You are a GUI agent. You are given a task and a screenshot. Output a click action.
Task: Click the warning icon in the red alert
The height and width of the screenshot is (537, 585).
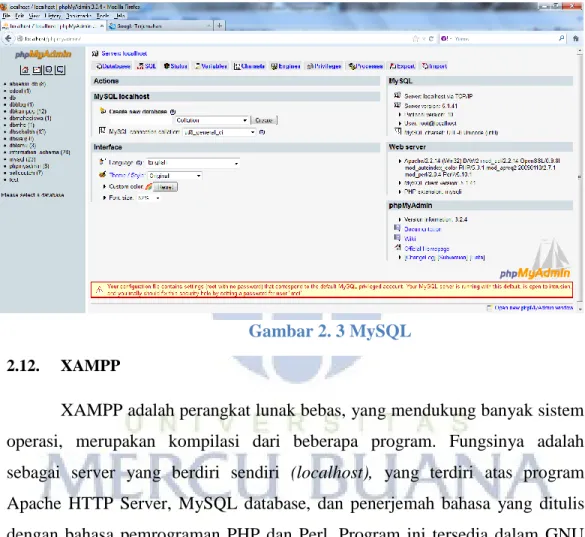point(99,290)
